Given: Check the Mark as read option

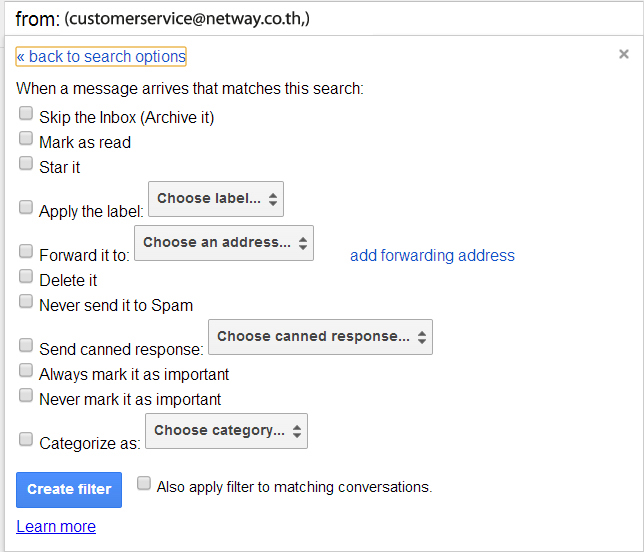Looking at the screenshot, I should point(26,139).
